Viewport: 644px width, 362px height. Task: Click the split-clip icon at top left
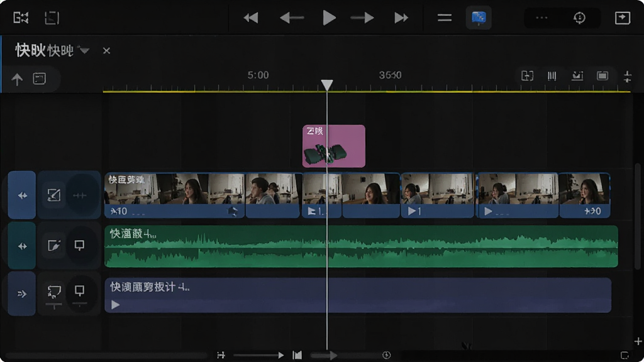pos(21,18)
